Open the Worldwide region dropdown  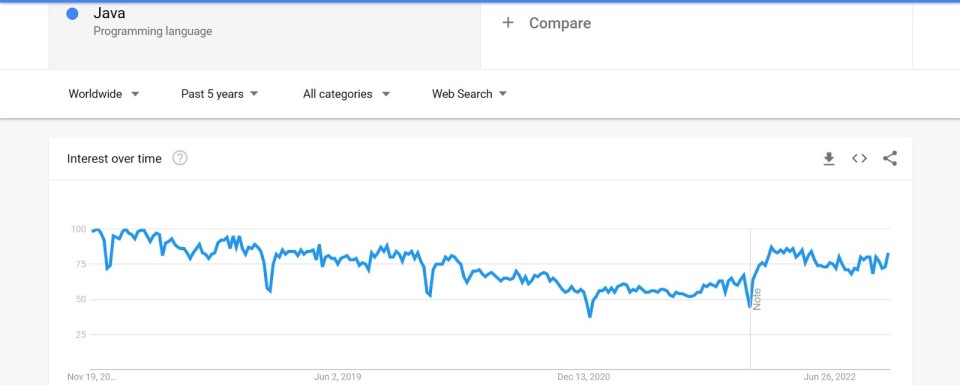point(103,94)
